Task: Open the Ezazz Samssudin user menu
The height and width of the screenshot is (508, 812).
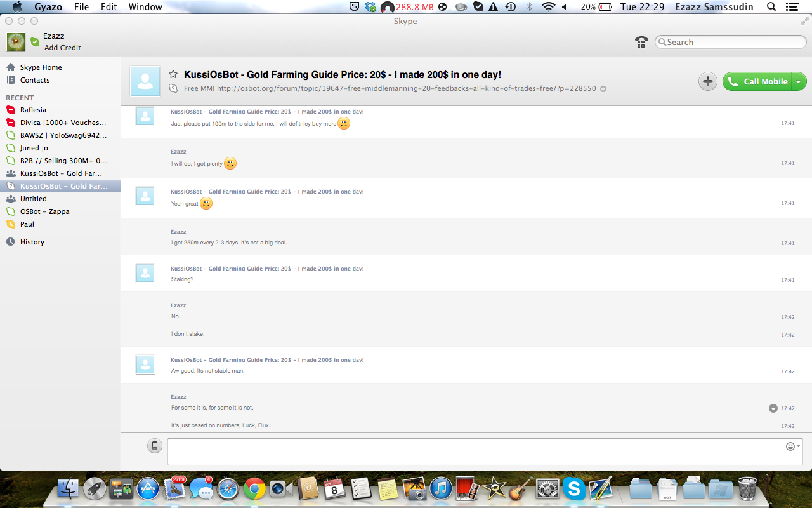Action: tap(713, 7)
